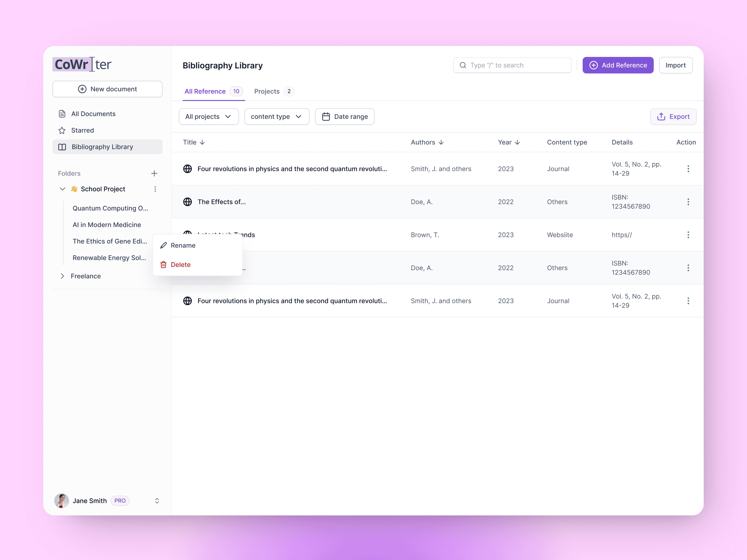The width and height of the screenshot is (747, 560).
Task: Click the Add Reference button
Action: (618, 65)
